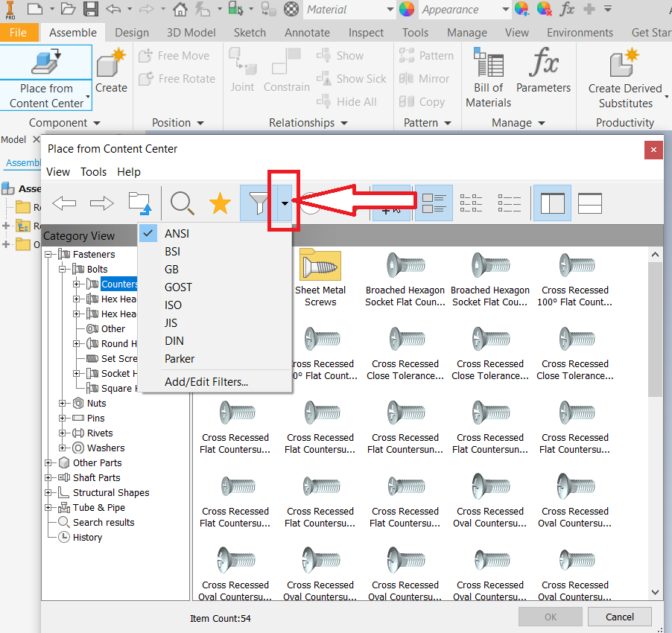Screen dimensions: 672x633
Task: Check the BSI filter standard
Action: pyautogui.click(x=172, y=251)
